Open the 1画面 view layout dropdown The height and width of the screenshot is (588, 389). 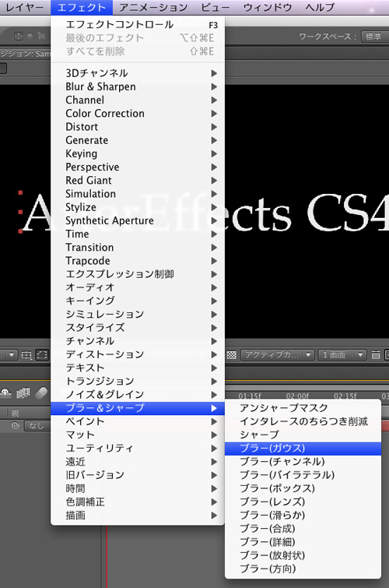click(342, 355)
